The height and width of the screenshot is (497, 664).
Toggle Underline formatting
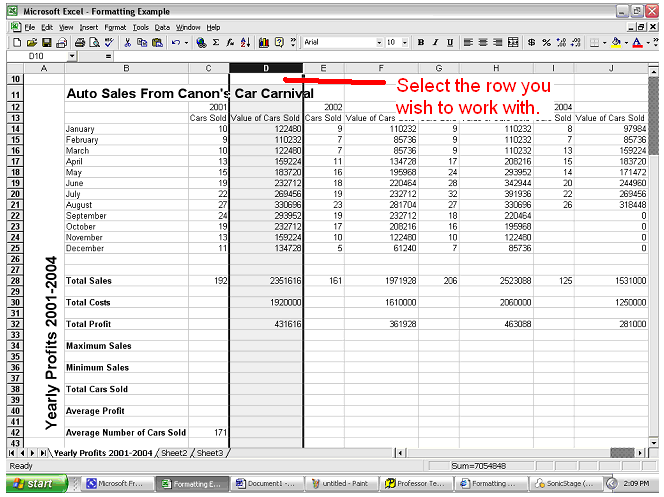click(x=450, y=43)
